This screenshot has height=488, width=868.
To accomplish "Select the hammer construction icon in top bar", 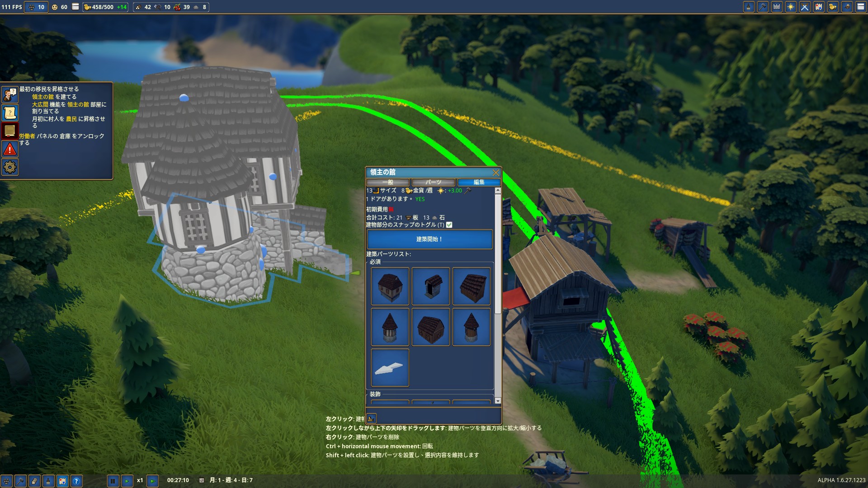I will (763, 7).
